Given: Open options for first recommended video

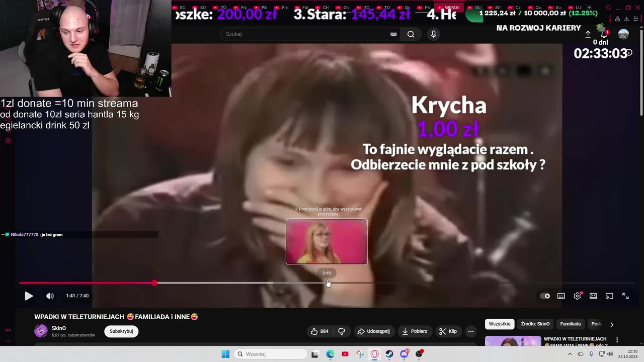Looking at the screenshot, I should tap(617, 340).
